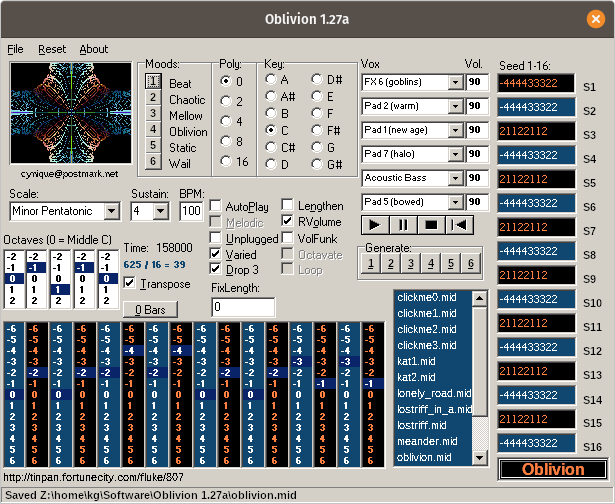Click the volume field for Acoustic Bass

point(477,178)
